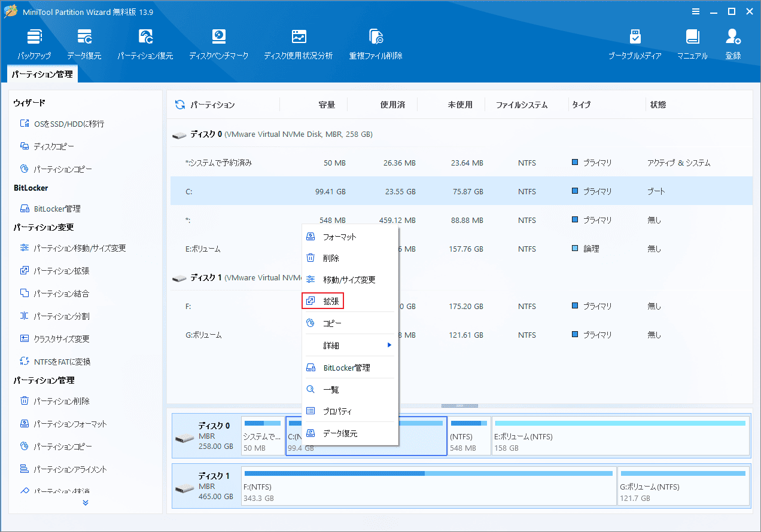Click the C: cell in the partition list
Image resolution: width=761 pixels, height=532 pixels.
coord(189,192)
